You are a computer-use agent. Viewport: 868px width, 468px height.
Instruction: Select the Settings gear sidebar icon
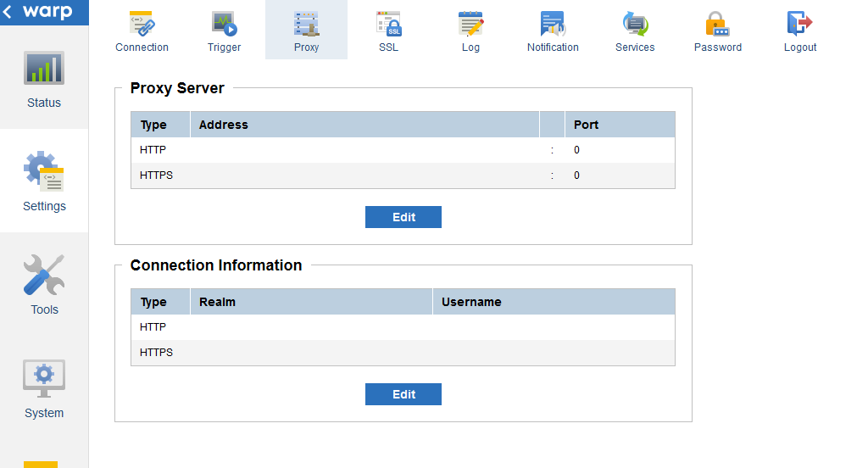pyautogui.click(x=44, y=172)
